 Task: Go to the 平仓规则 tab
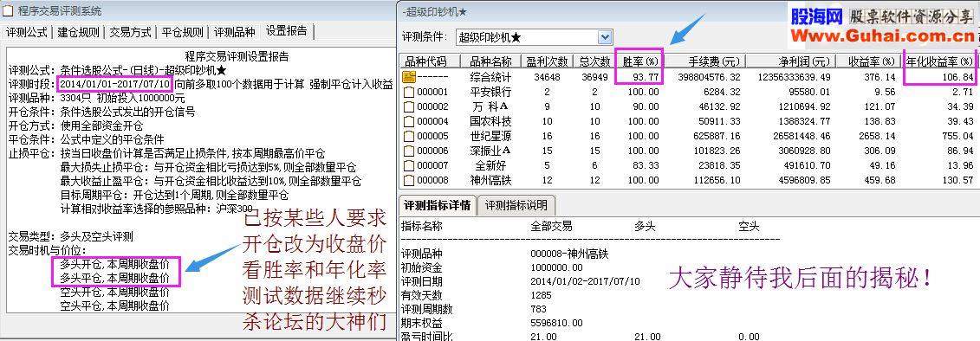point(182,32)
